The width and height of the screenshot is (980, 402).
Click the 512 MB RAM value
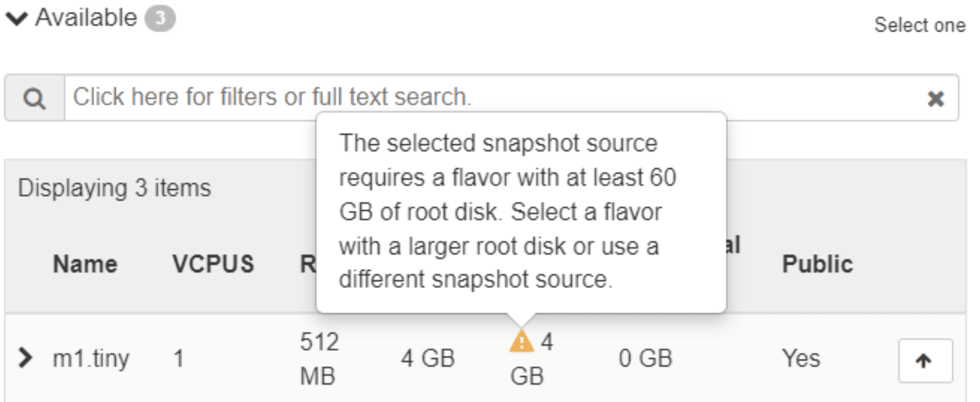(318, 358)
